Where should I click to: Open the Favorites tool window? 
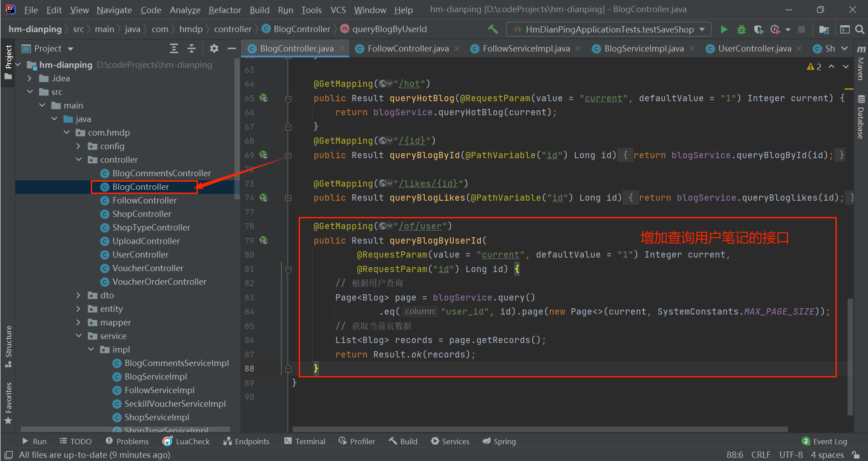pos(8,403)
